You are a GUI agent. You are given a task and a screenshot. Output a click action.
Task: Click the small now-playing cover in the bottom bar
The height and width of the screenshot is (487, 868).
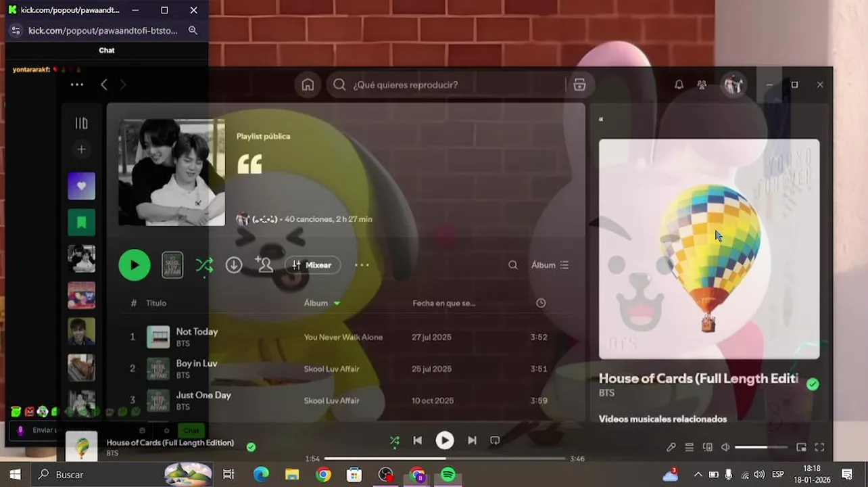click(x=81, y=446)
